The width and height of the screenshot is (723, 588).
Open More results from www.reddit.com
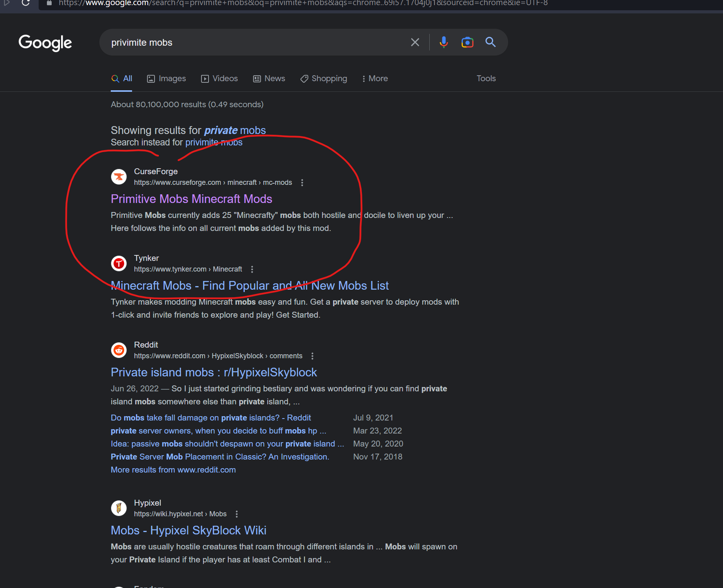point(173,470)
